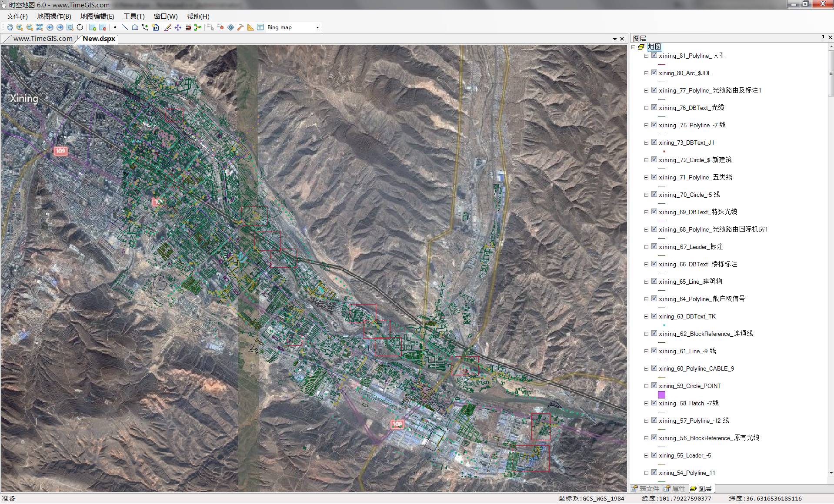Click the purple xining_59_Circle_POINT symbol swatch

pos(661,395)
